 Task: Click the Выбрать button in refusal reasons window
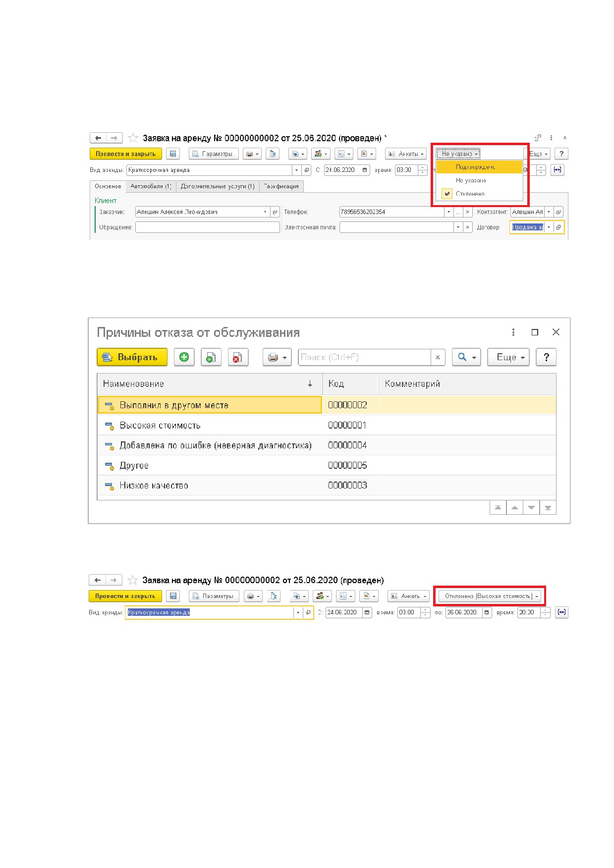[x=132, y=357]
